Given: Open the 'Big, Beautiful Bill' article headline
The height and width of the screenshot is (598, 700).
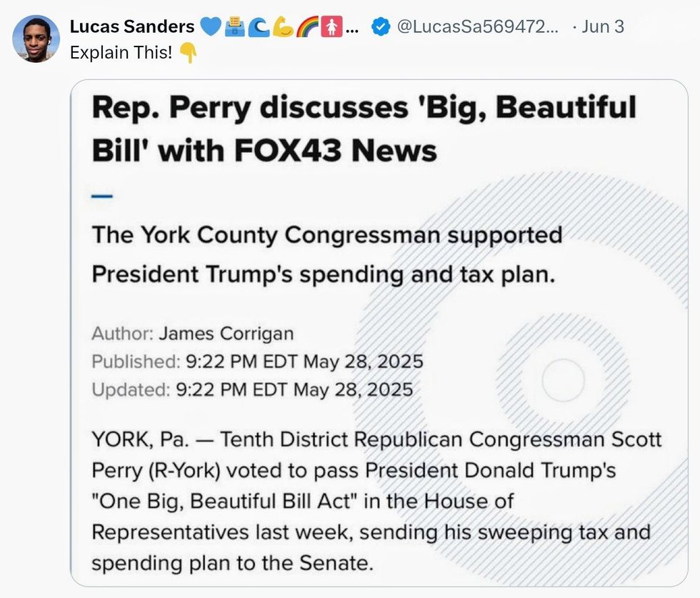Looking at the screenshot, I should [x=363, y=129].
